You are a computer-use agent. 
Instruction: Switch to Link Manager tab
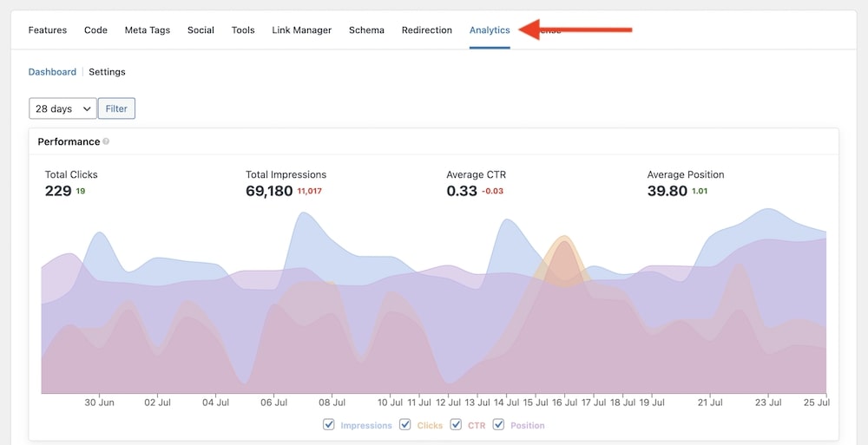(x=301, y=30)
